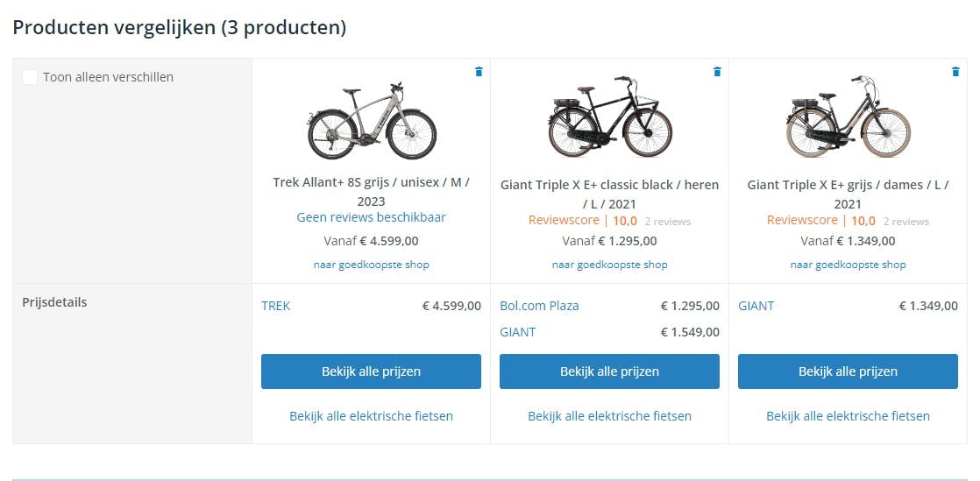Open Giant Triple X E+ grijs thumbnail
Screen dimensions: 980x481
coord(849,117)
